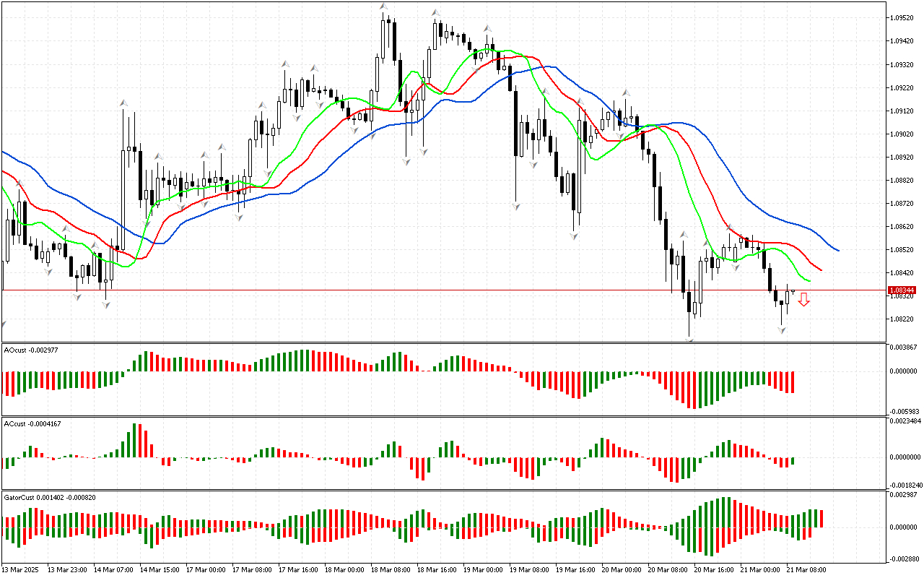This screenshot has width=924, height=578.
Task: Select the 18 Mar 00:00 time label
Action: click(344, 569)
